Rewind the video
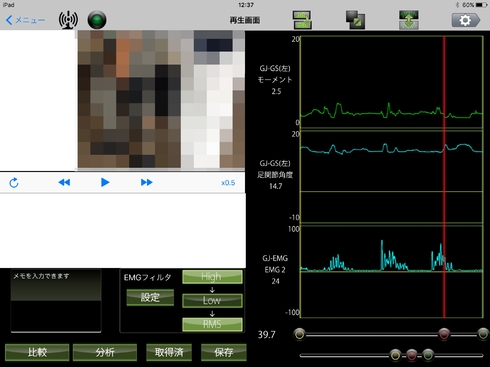490x367 pixels. pyautogui.click(x=64, y=182)
